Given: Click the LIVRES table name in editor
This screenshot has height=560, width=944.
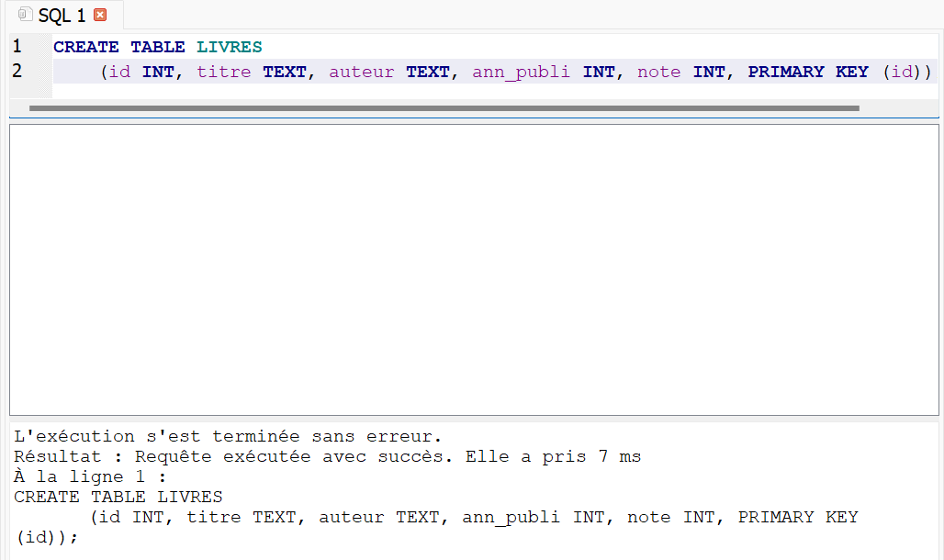Looking at the screenshot, I should pos(229,47).
